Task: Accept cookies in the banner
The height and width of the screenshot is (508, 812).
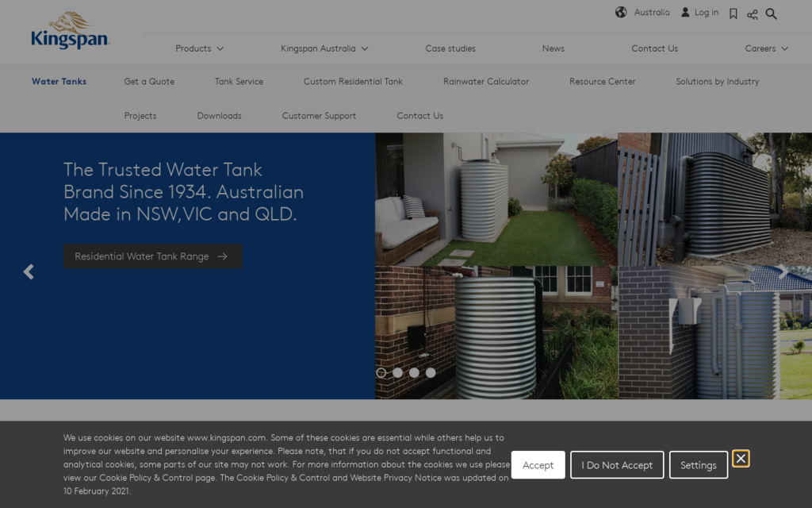Action: (538, 465)
